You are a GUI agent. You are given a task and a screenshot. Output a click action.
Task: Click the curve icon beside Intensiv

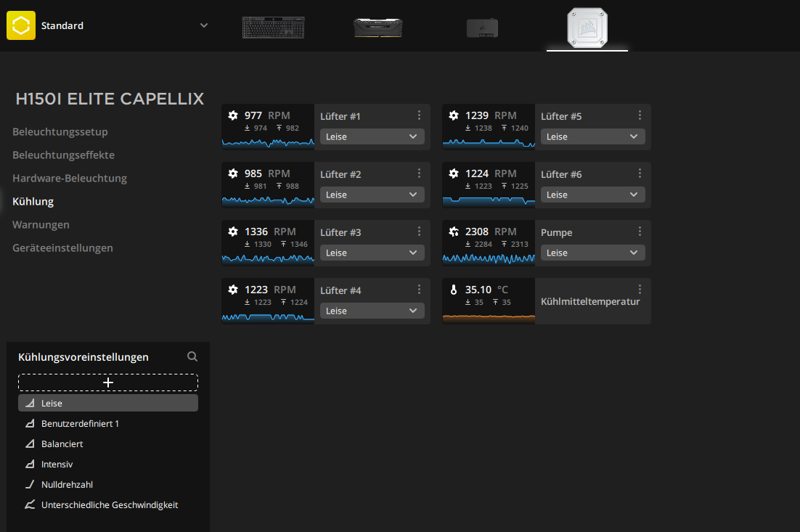click(x=30, y=465)
